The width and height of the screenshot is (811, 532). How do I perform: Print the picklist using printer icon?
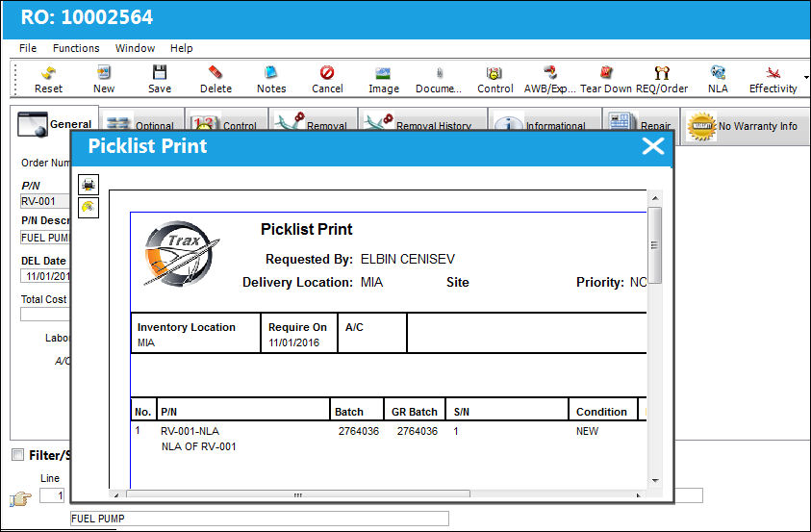tap(89, 185)
